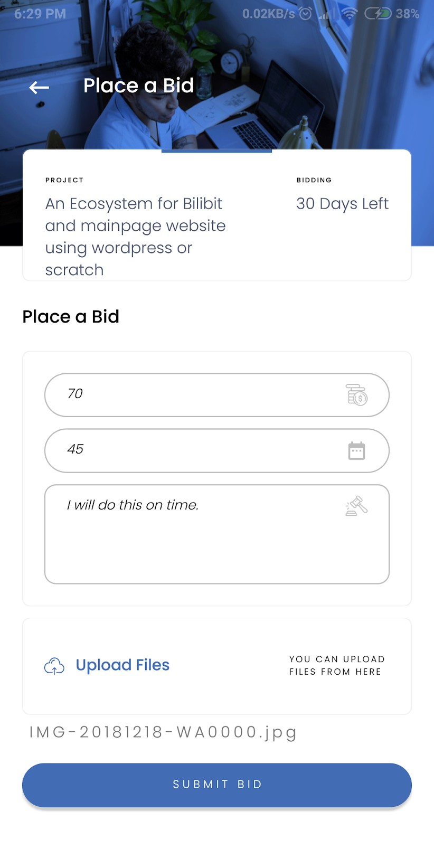The height and width of the screenshot is (868, 434).
Task: Edit the "I will do this on time." text
Action: 133,505
